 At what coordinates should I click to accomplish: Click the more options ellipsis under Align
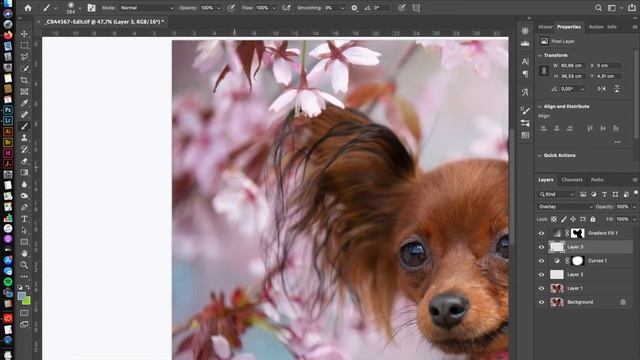618,142
